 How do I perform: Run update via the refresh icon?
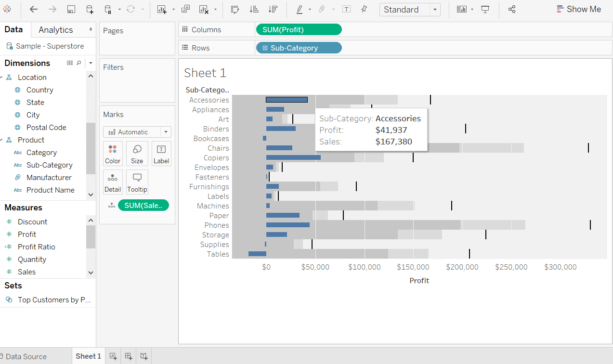(x=131, y=9)
